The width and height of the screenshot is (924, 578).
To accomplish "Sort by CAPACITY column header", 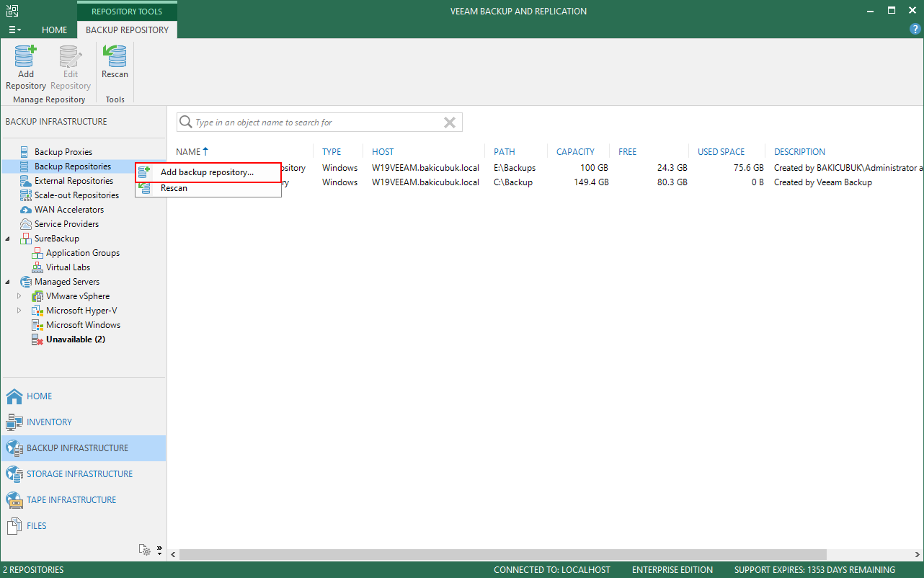I will click(x=575, y=152).
